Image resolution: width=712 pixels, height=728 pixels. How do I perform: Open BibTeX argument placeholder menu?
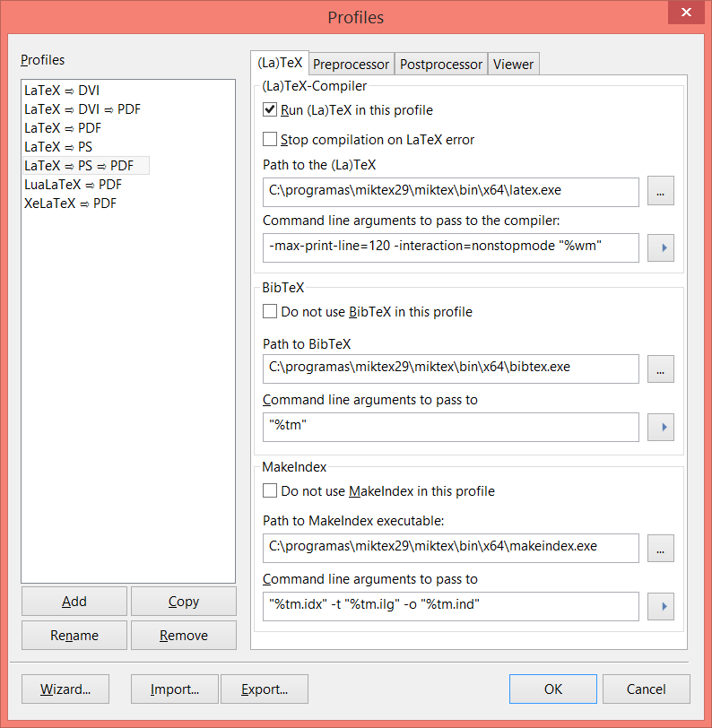click(x=660, y=427)
